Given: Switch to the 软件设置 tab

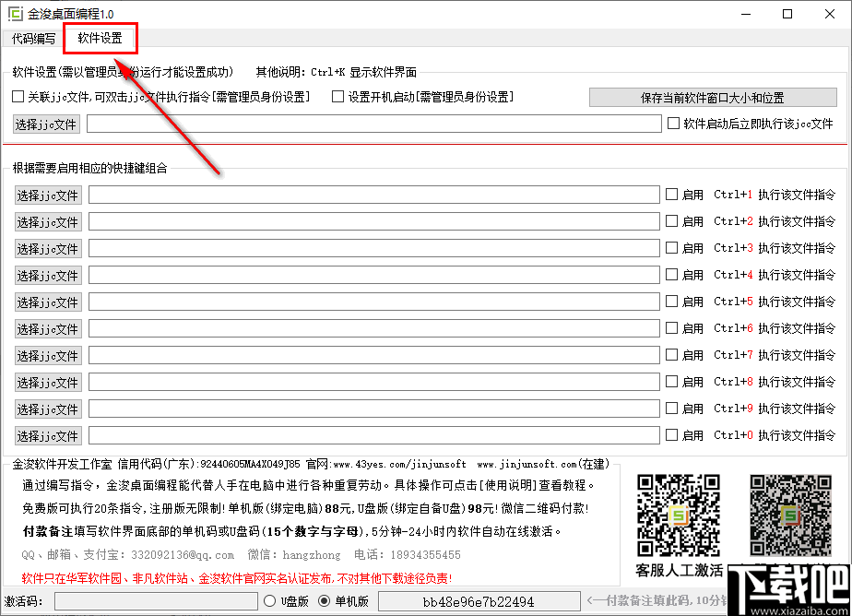Looking at the screenshot, I should tap(100, 40).
